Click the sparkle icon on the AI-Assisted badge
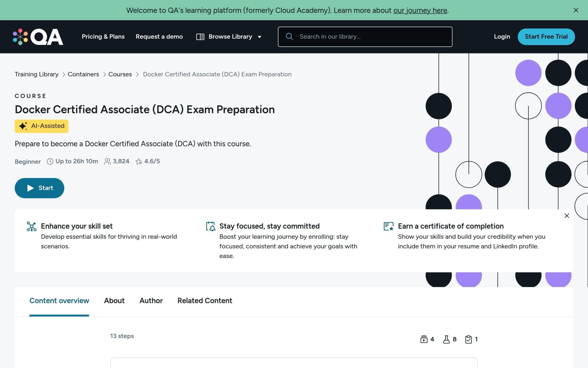588x368 pixels. point(23,126)
